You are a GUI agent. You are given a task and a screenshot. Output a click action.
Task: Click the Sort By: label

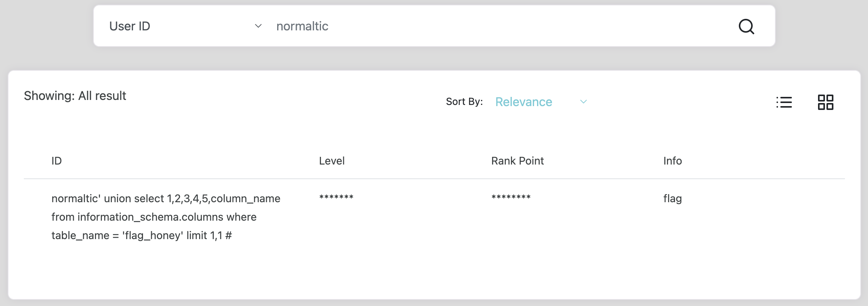tap(464, 101)
